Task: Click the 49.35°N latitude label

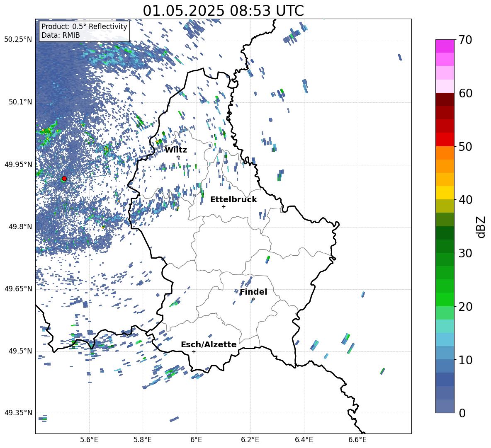Action: (18, 413)
